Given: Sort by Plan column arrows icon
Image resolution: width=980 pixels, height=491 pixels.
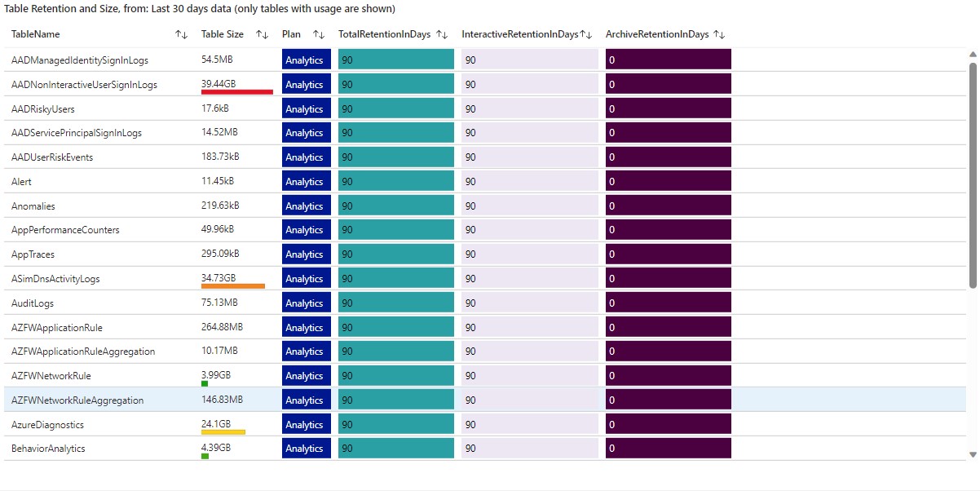Looking at the screenshot, I should pyautogui.click(x=319, y=34).
